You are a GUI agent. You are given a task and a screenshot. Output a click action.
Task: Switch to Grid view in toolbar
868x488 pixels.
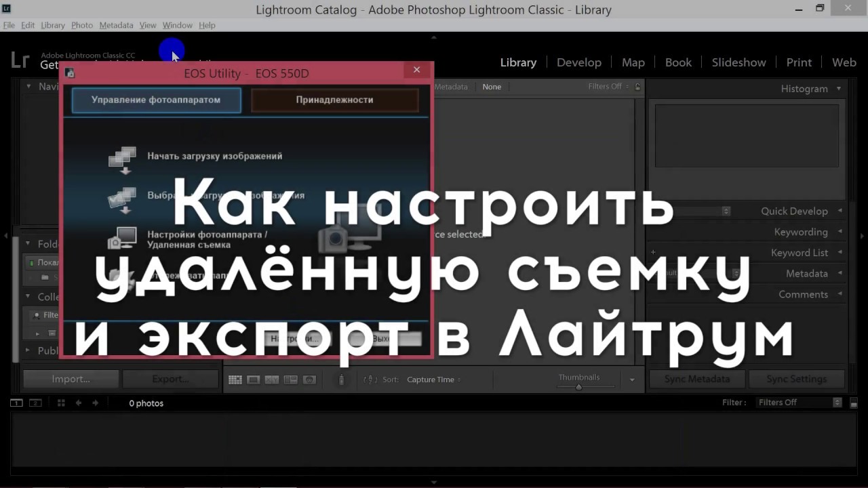pos(235,380)
